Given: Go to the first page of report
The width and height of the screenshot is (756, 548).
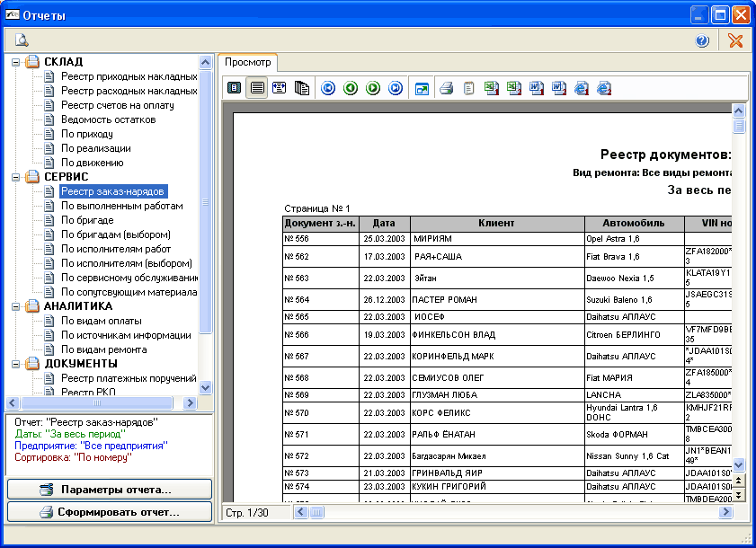Looking at the screenshot, I should 328,88.
